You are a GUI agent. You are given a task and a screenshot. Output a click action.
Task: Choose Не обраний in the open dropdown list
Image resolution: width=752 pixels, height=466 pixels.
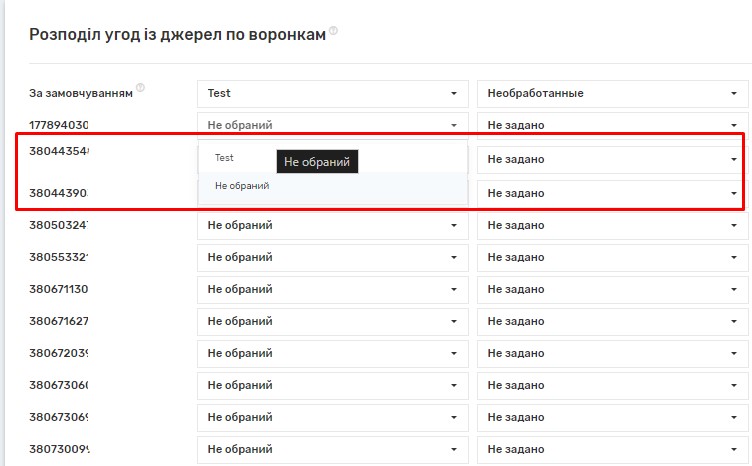pos(242,186)
